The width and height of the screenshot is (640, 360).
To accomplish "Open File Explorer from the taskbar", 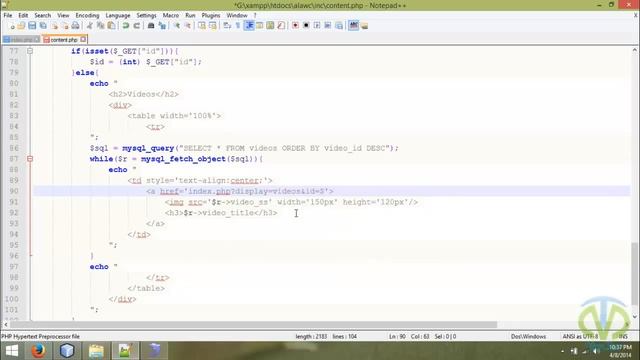I will [96, 351].
